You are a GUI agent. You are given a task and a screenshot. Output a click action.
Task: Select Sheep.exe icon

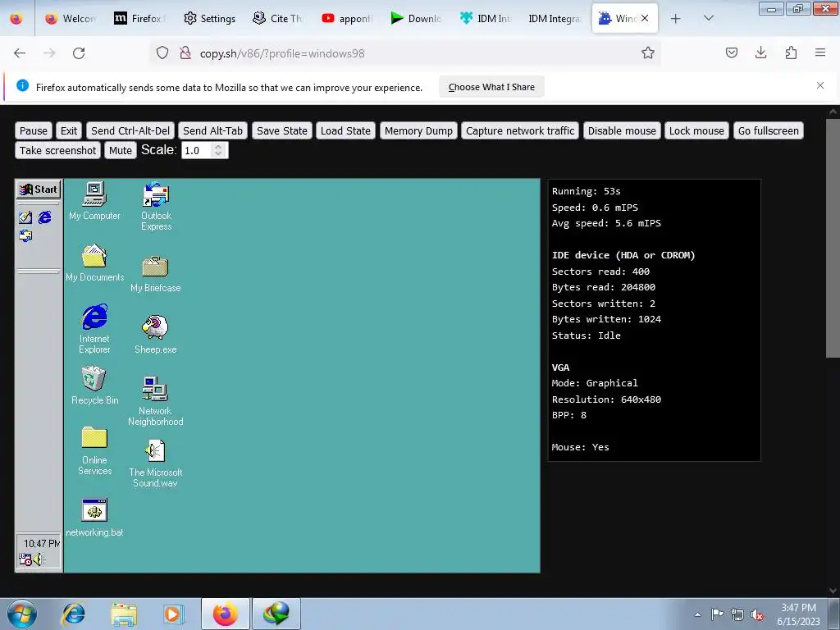(155, 335)
